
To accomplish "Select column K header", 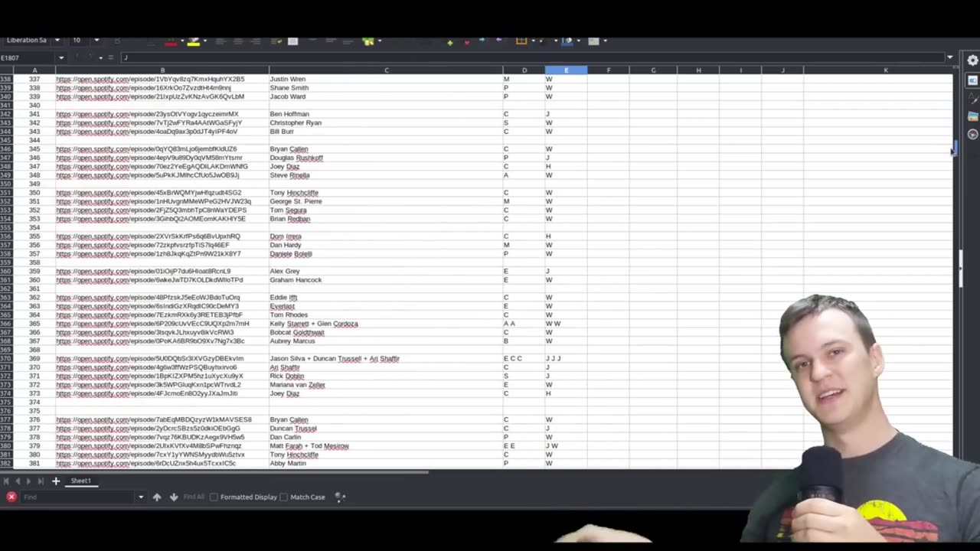I will 886,70.
